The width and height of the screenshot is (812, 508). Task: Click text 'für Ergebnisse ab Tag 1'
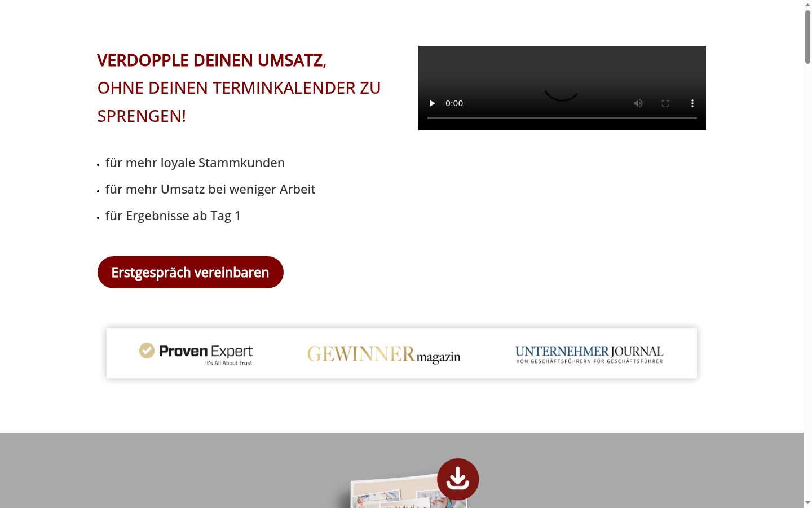173,216
